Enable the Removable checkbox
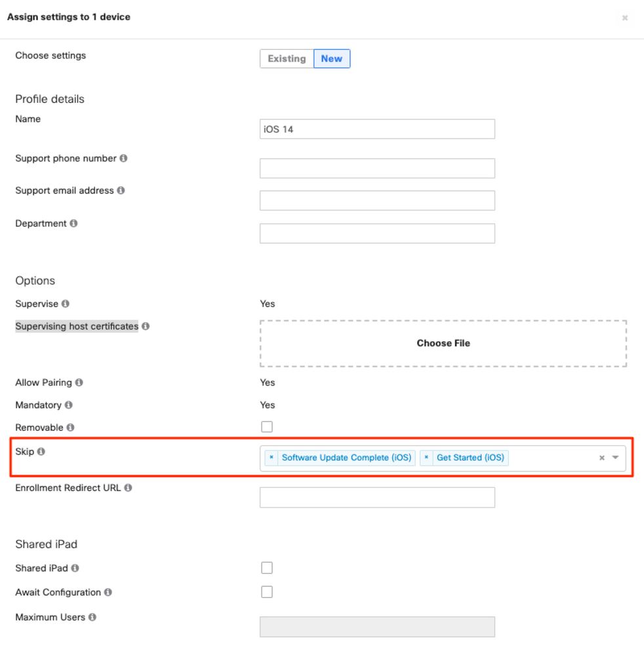644x655 pixels. [x=267, y=427]
